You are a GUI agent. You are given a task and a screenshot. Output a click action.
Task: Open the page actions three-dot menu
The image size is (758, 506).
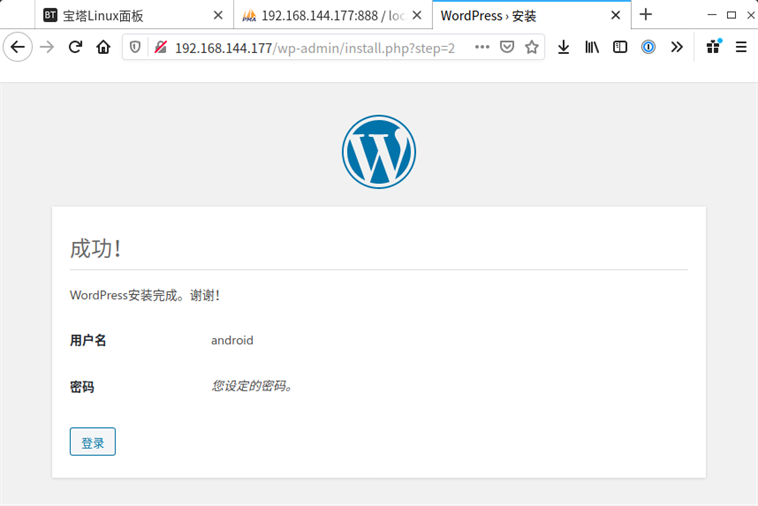tap(482, 47)
